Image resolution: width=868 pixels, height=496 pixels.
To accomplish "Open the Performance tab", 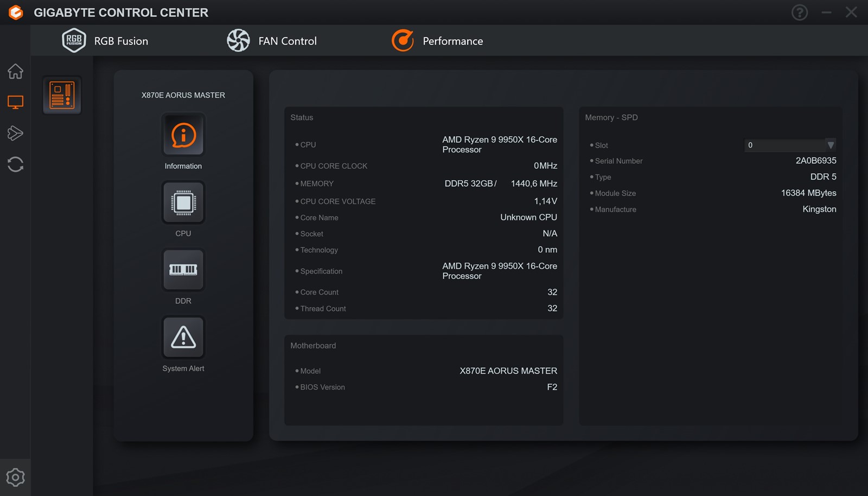I will [x=437, y=41].
